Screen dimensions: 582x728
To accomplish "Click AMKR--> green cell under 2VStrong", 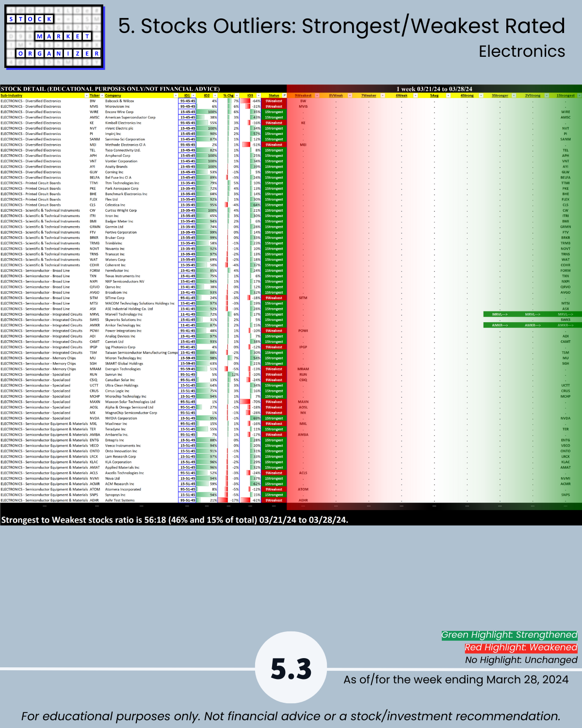I will tap(533, 325).
